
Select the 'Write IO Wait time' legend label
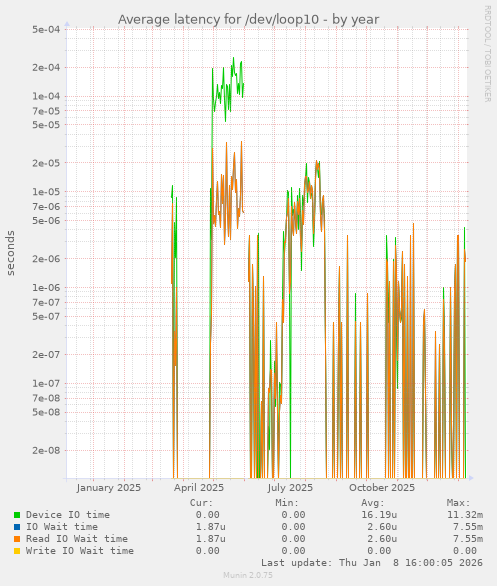tap(80, 550)
